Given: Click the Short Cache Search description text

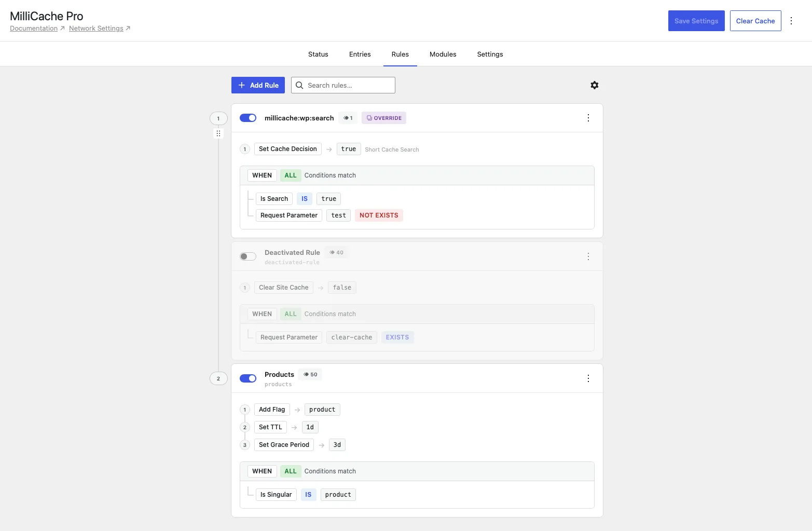Looking at the screenshot, I should point(392,149).
